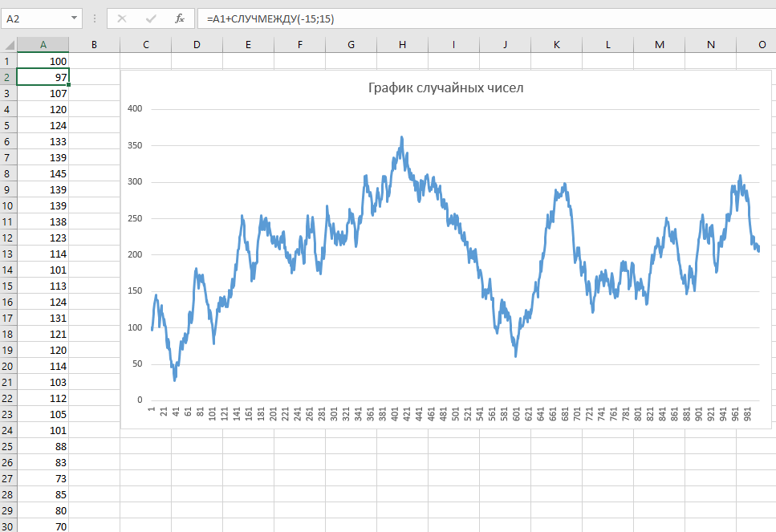Click the formula bar handle dots
The image size is (776, 532).
[x=95, y=18]
